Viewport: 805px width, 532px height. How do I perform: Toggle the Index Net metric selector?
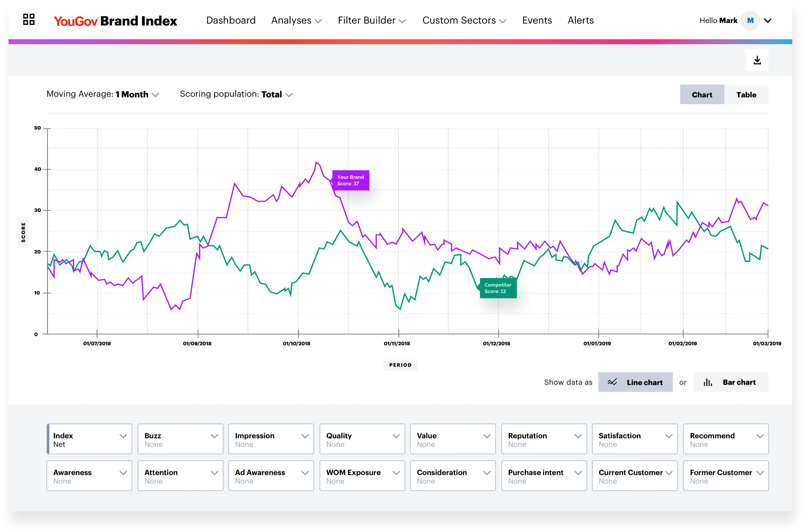[x=89, y=439]
